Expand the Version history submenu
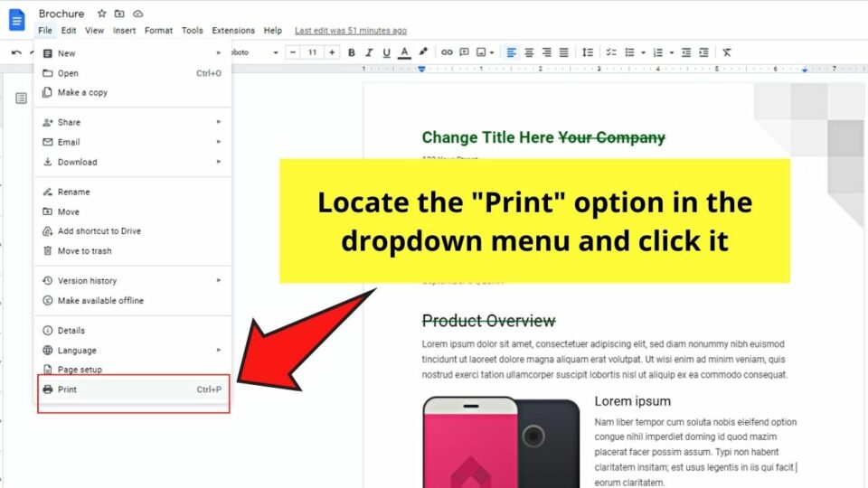868x488 pixels. pos(219,280)
